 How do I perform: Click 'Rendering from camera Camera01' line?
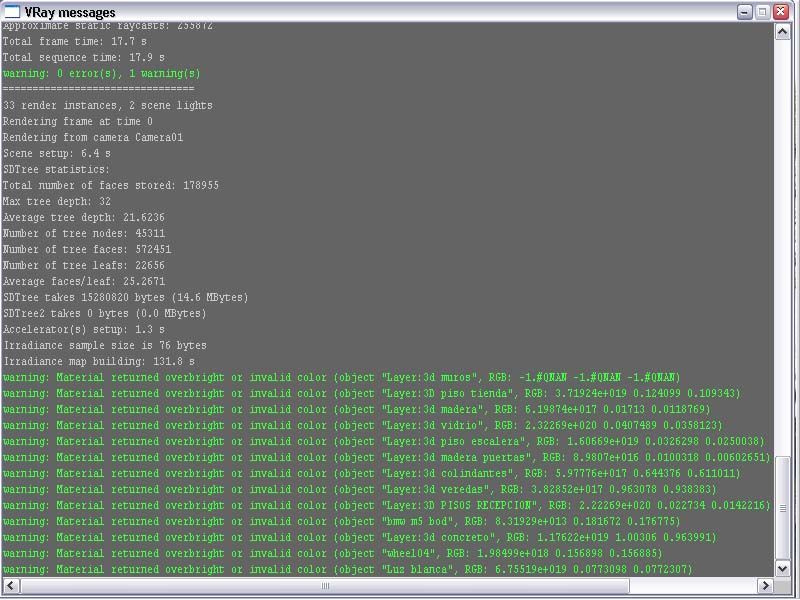point(93,137)
